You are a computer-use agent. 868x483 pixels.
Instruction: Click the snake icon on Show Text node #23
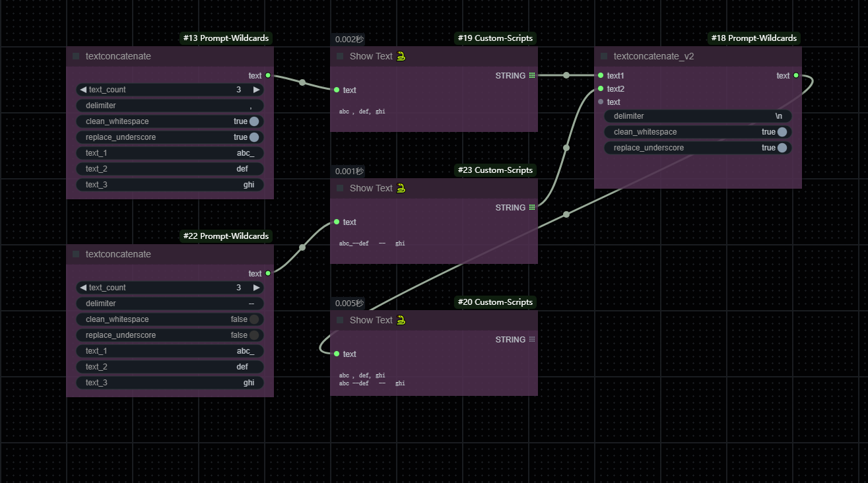(x=401, y=188)
